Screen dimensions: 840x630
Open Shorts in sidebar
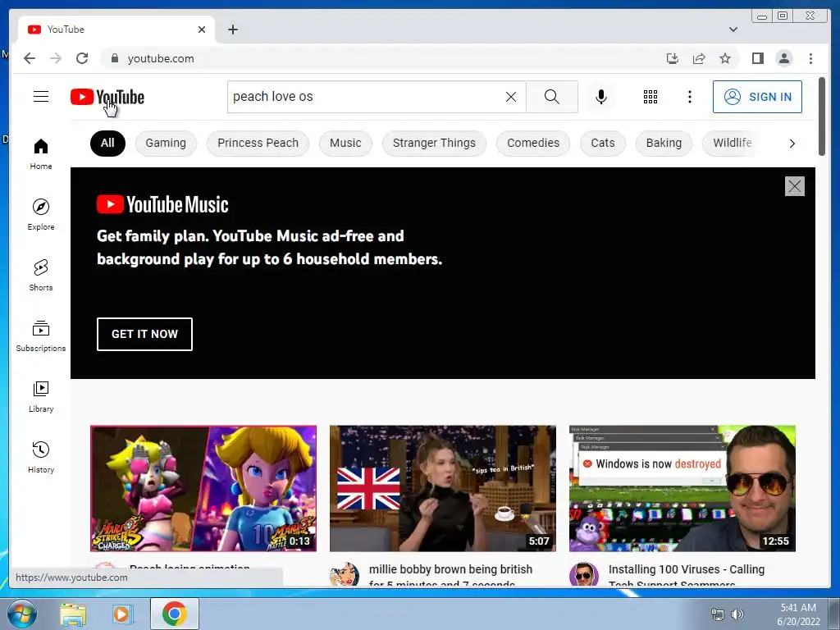[41, 276]
